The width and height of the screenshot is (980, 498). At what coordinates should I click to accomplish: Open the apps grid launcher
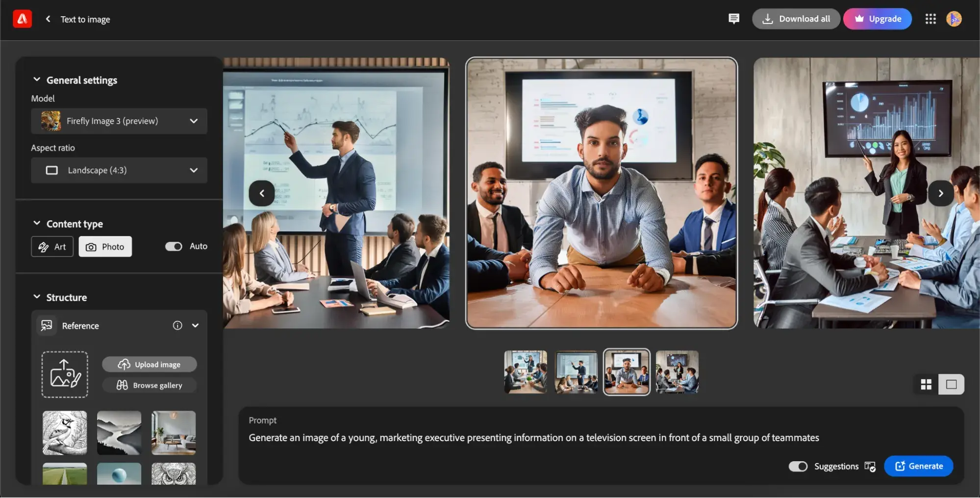(930, 19)
